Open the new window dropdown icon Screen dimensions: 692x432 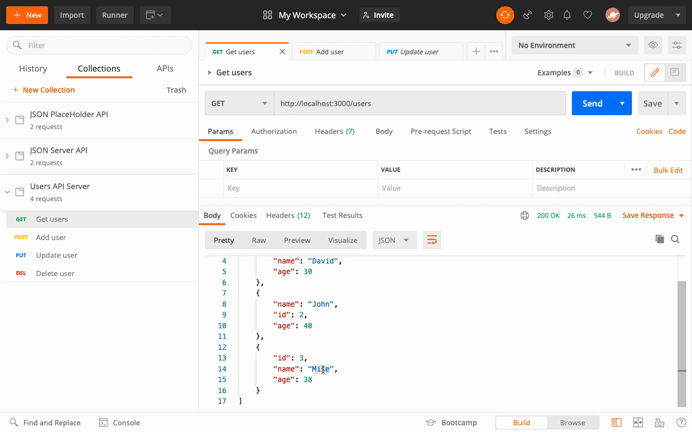pyautogui.click(x=155, y=15)
